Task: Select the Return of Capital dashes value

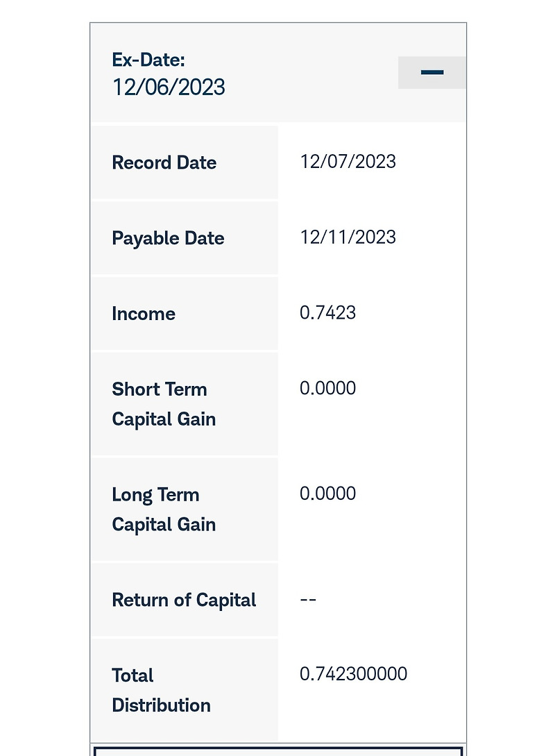Action: point(308,600)
